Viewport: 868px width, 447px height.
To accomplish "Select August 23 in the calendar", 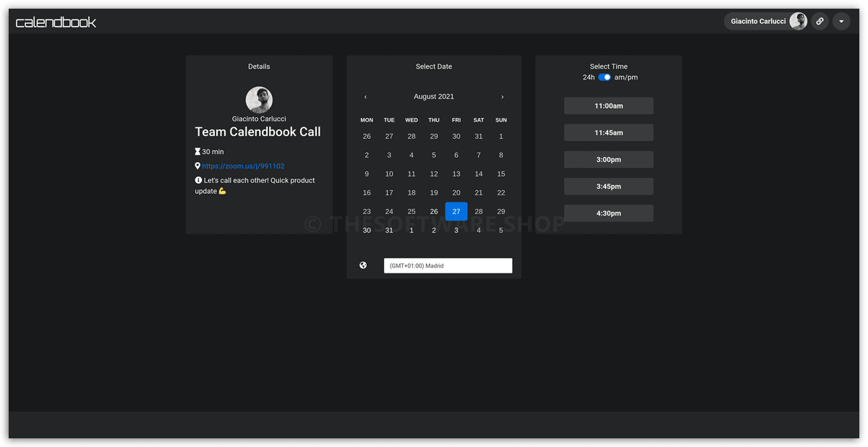I will click(367, 211).
